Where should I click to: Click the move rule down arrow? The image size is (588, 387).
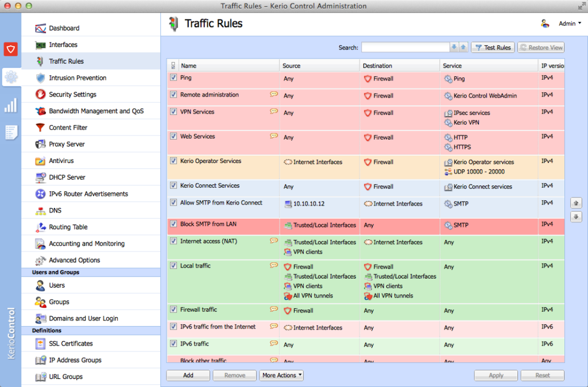pos(576,217)
